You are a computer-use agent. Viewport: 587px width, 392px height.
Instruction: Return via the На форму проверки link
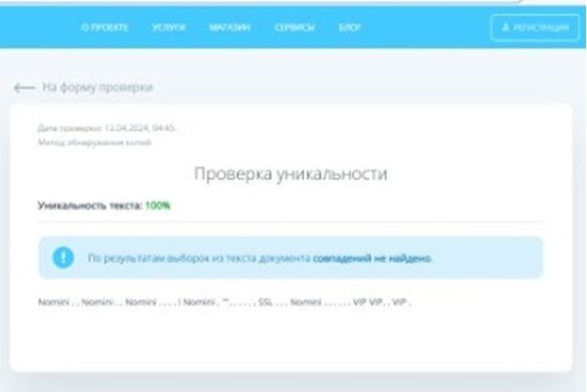pyautogui.click(x=97, y=88)
